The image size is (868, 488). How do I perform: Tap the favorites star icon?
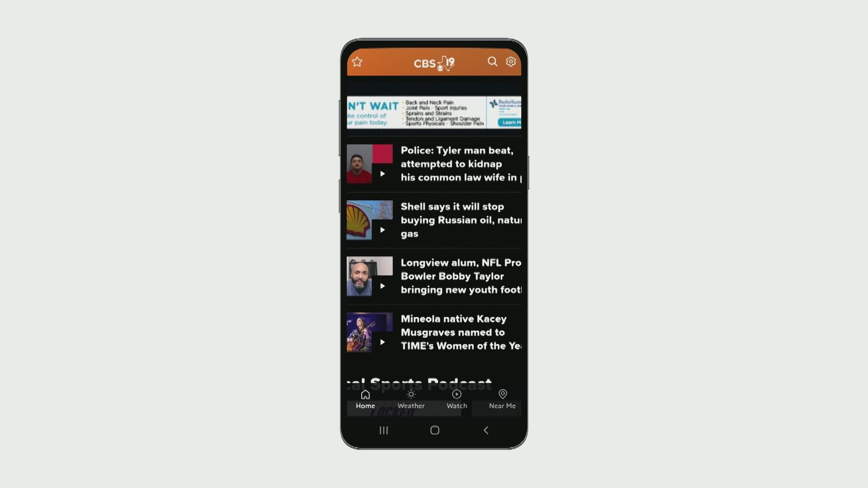coord(357,61)
